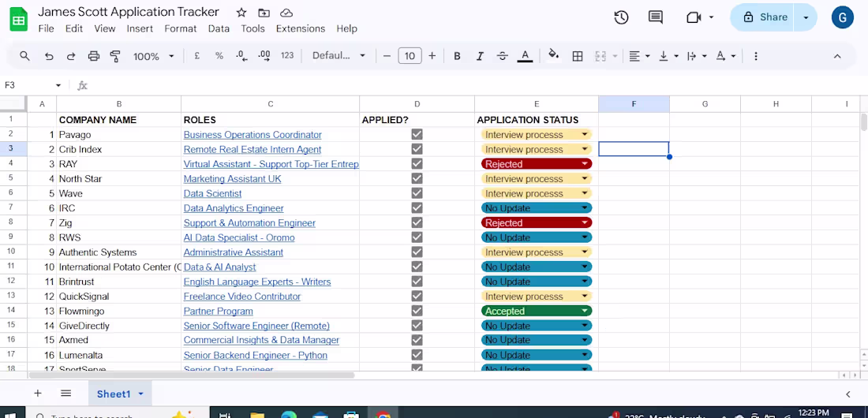
Task: Click the Merge cells icon
Action: pos(600,56)
